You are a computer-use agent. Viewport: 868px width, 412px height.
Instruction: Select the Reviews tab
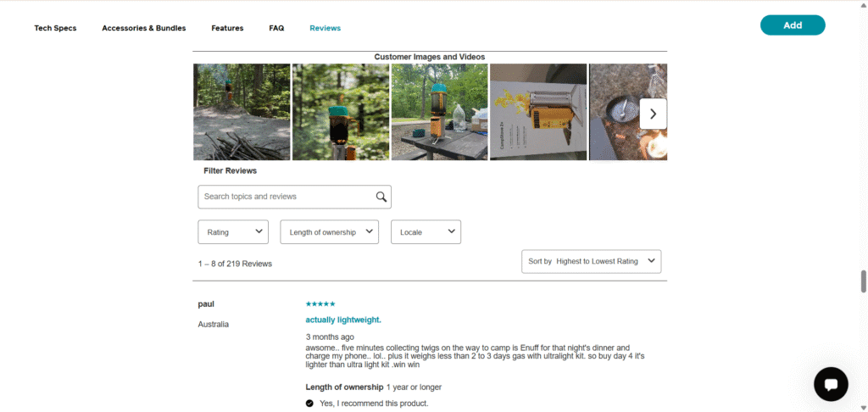point(325,28)
